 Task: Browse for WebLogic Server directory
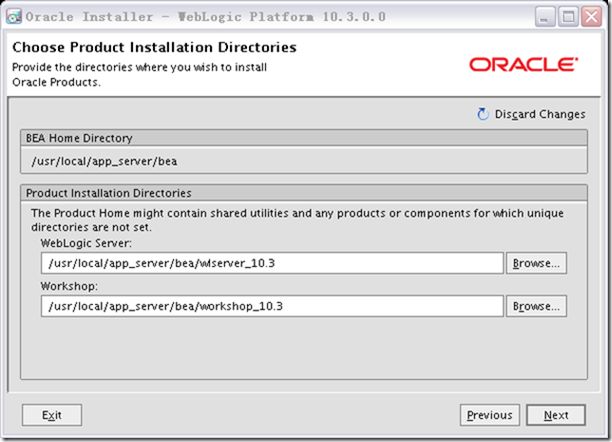coord(536,263)
